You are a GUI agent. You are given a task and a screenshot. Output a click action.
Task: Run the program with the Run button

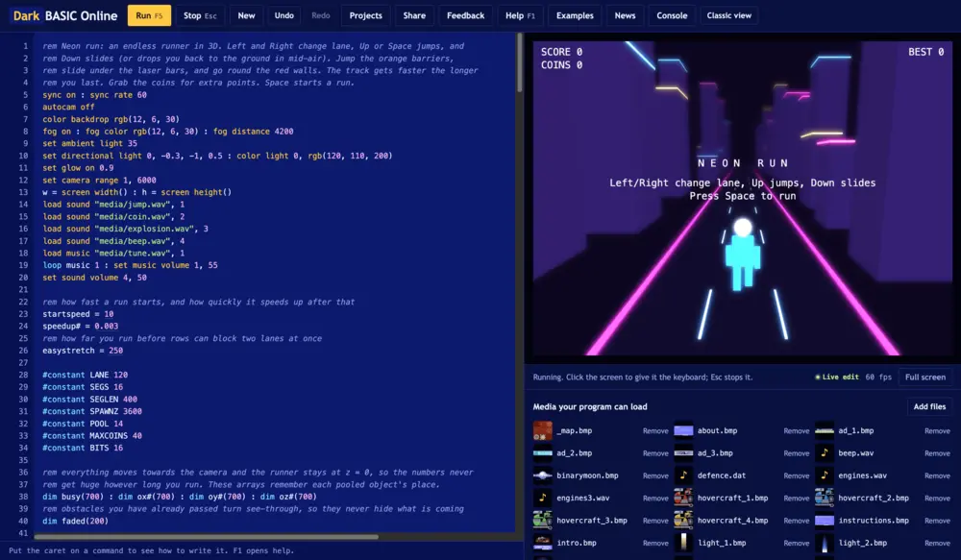tap(149, 15)
